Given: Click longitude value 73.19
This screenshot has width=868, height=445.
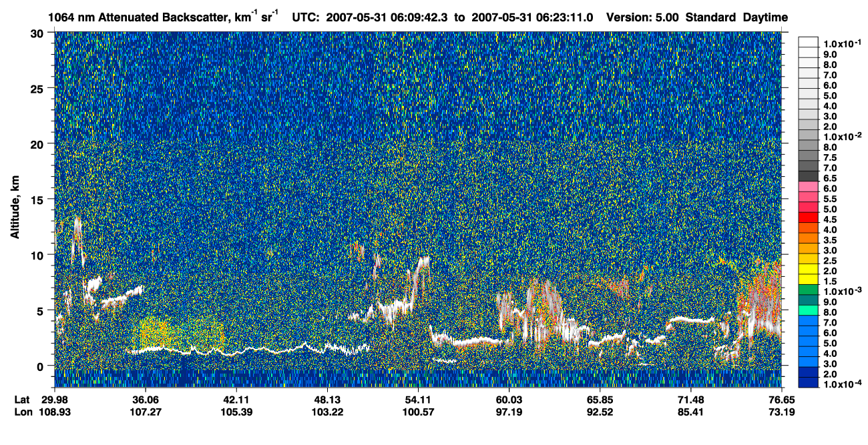Looking at the screenshot, I should (781, 412).
